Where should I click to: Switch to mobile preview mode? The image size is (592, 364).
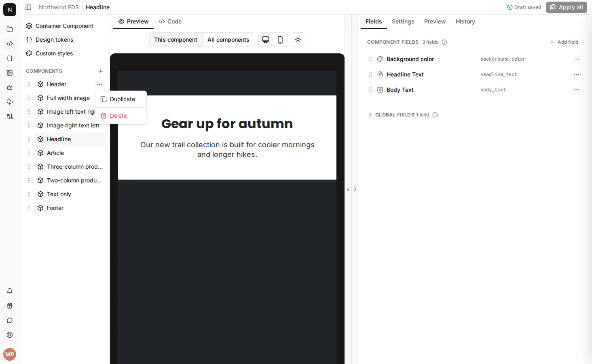[x=280, y=40]
